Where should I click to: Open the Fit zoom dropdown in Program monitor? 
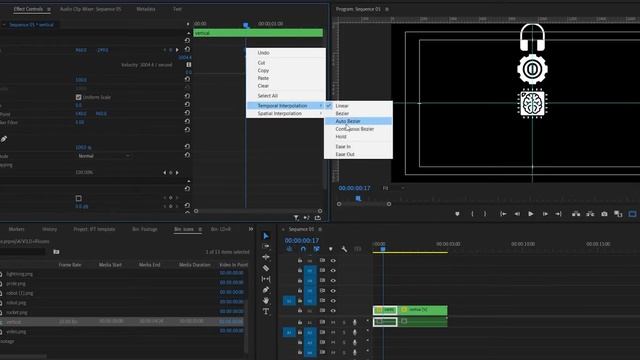pos(393,188)
